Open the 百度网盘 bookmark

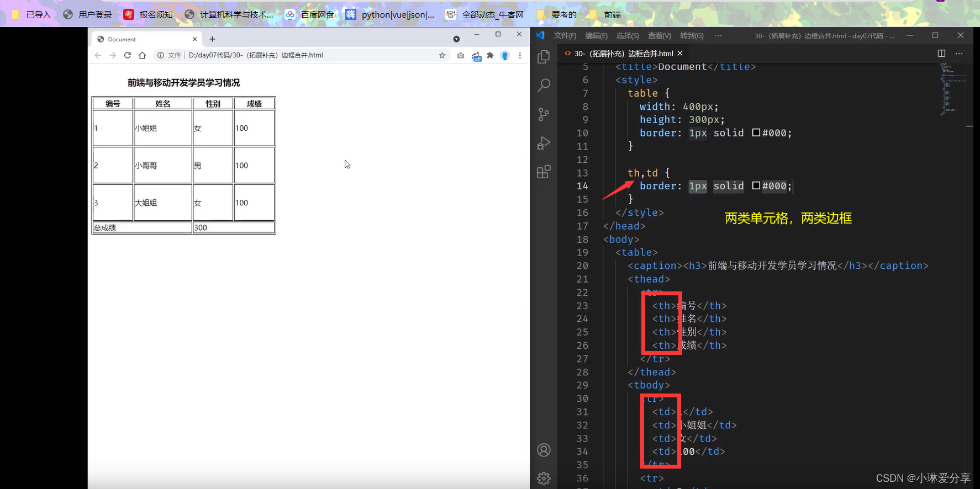[310, 14]
